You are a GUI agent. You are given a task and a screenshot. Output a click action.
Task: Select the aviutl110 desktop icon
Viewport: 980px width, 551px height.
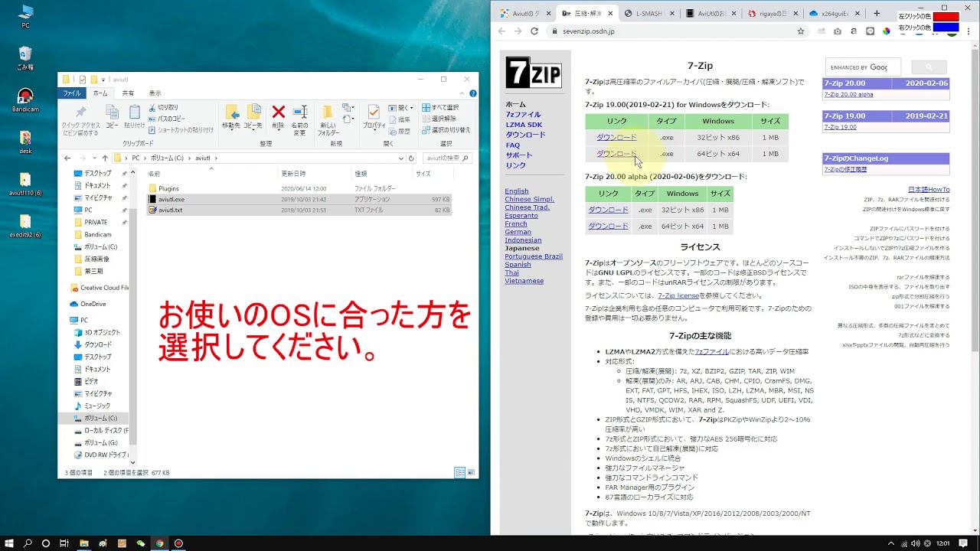pos(25,184)
